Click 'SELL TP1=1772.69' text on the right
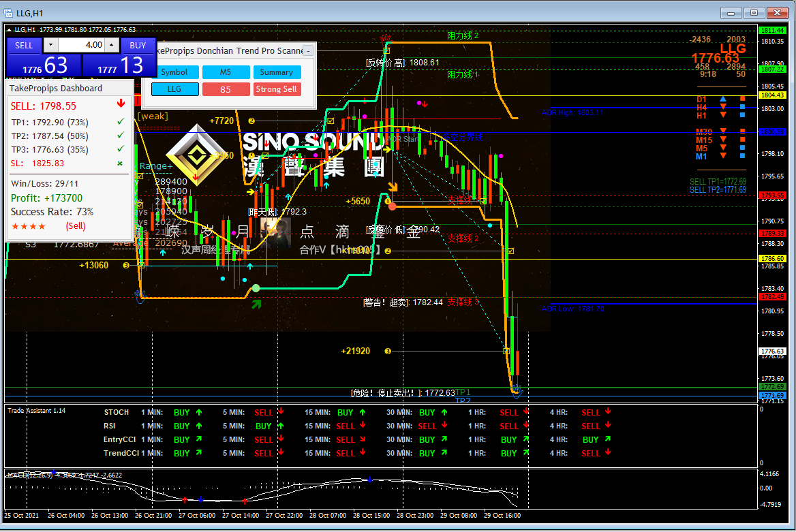 [718, 182]
